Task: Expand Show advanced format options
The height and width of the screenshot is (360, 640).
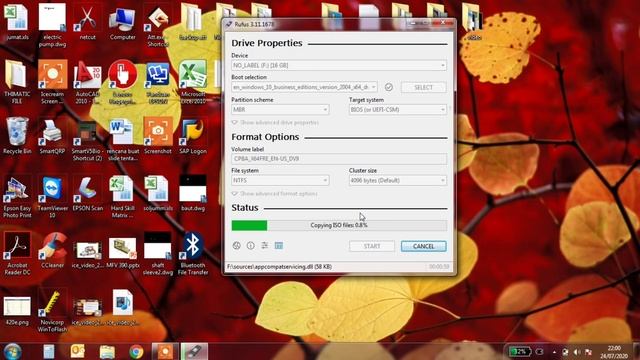Action: coord(274,193)
